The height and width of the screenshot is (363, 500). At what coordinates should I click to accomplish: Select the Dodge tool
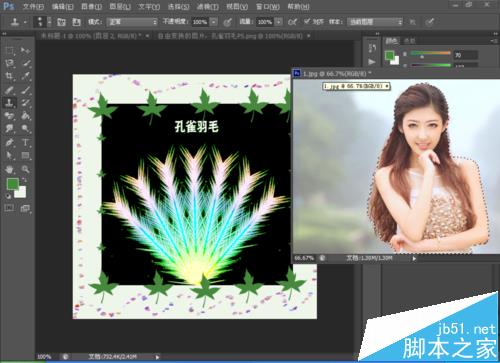click(25, 129)
